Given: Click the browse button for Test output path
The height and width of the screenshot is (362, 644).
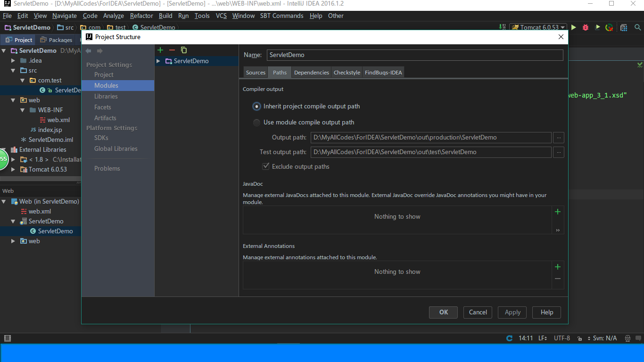Looking at the screenshot, I should pyautogui.click(x=559, y=152).
